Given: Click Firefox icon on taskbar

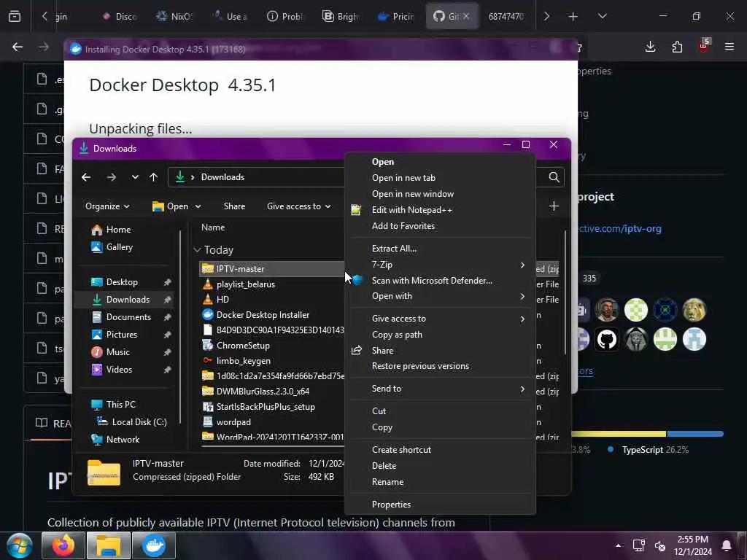Looking at the screenshot, I should (x=63, y=545).
